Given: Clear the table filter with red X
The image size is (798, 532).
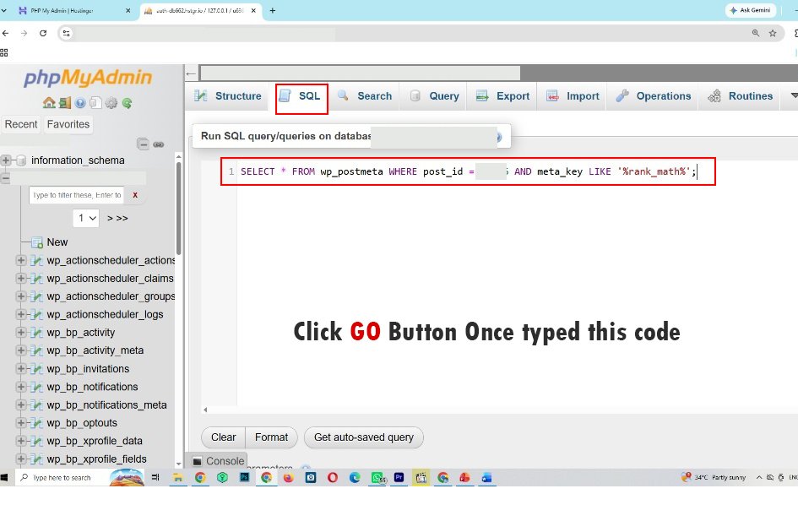Looking at the screenshot, I should (x=135, y=195).
